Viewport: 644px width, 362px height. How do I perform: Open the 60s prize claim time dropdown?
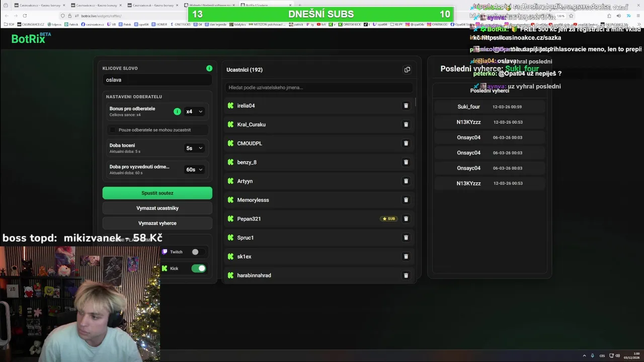(194, 169)
